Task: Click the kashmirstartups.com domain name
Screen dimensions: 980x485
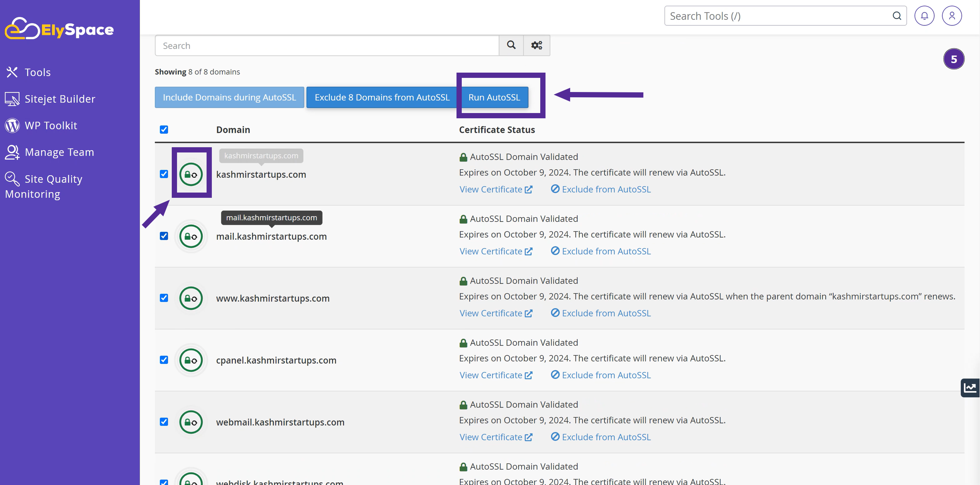Action: pos(261,174)
